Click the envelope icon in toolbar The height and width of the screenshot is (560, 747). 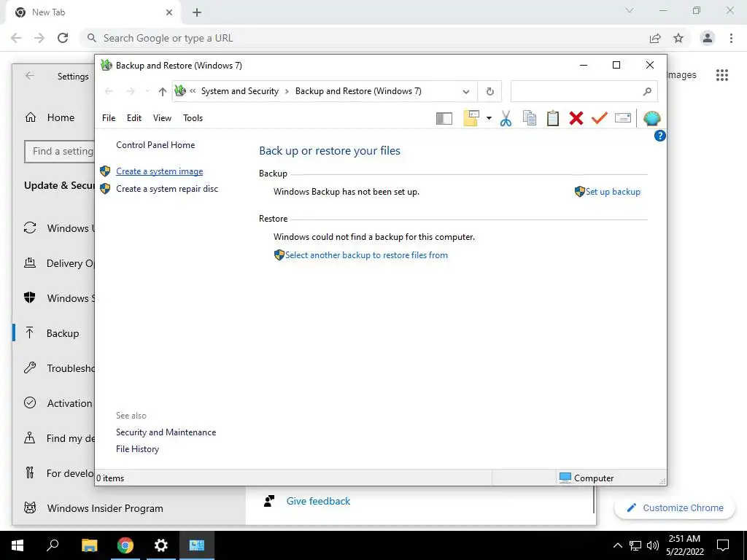pos(623,117)
